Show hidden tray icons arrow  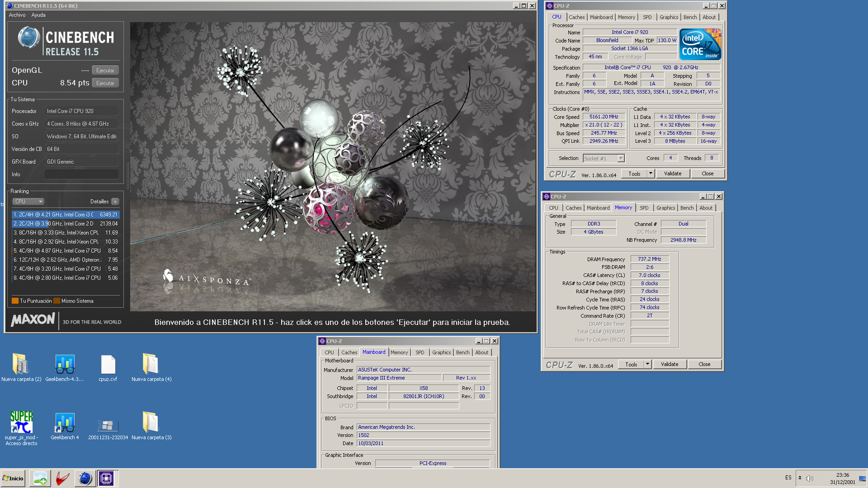[800, 478]
